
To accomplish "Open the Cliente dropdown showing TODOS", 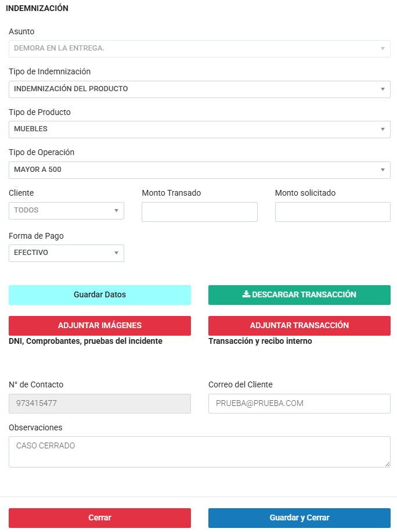I will pyautogui.click(x=66, y=210).
